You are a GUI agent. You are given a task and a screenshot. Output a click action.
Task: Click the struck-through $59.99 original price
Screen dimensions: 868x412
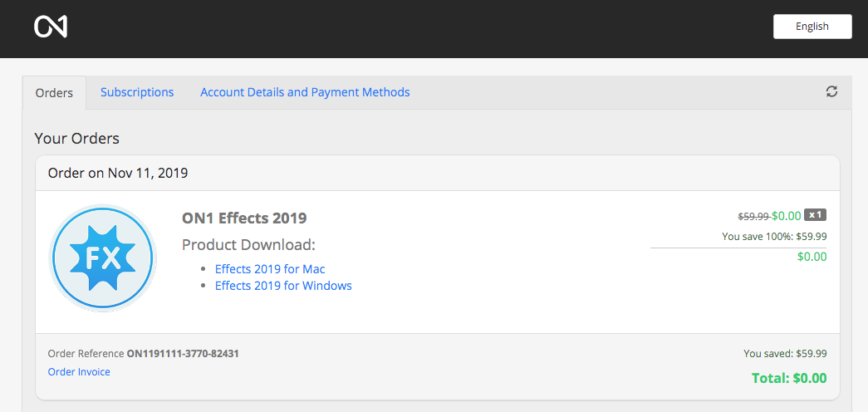click(753, 217)
